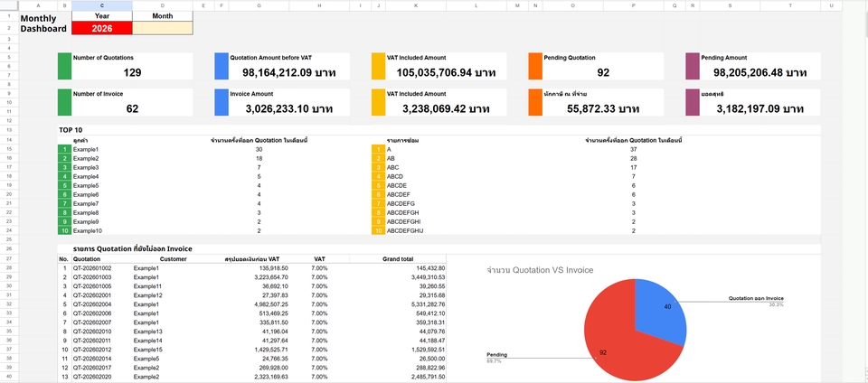Select the Pending Amount 98,205,206.48 value

coord(759,72)
